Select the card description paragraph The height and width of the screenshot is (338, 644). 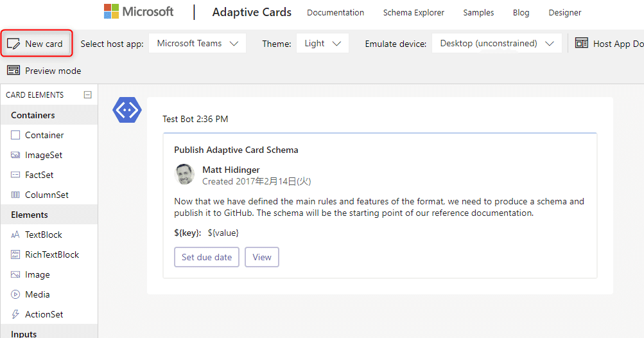point(379,208)
